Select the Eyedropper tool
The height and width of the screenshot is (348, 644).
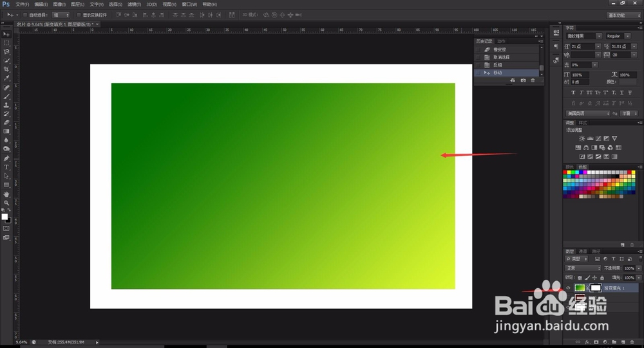coord(6,78)
